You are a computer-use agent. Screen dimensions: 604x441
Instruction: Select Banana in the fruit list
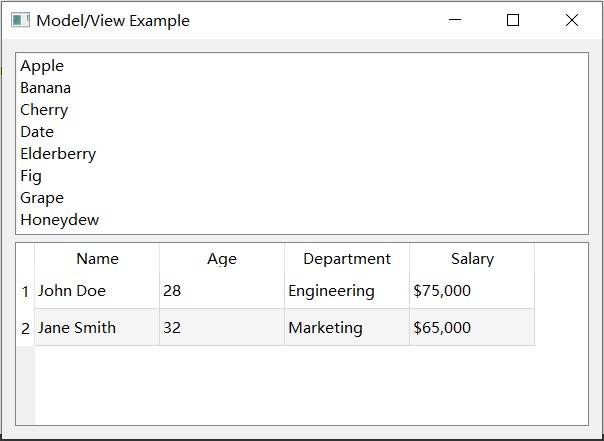46,88
